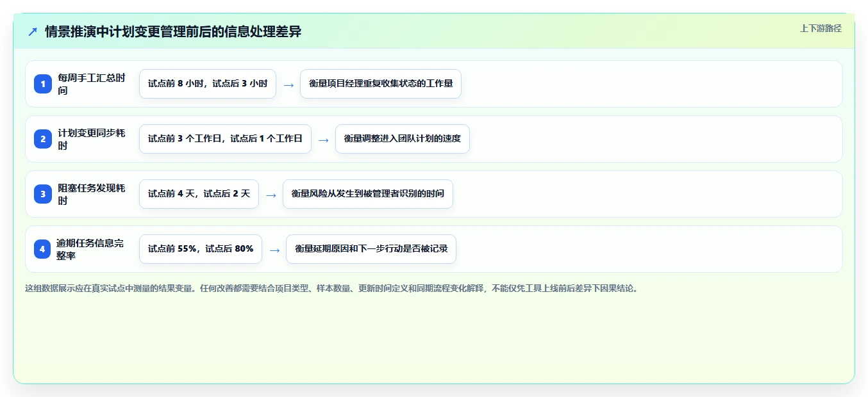This screenshot has height=397, width=868.
Task: Click the number 1 badge for 每周手工汇总时间
Action: [43, 84]
